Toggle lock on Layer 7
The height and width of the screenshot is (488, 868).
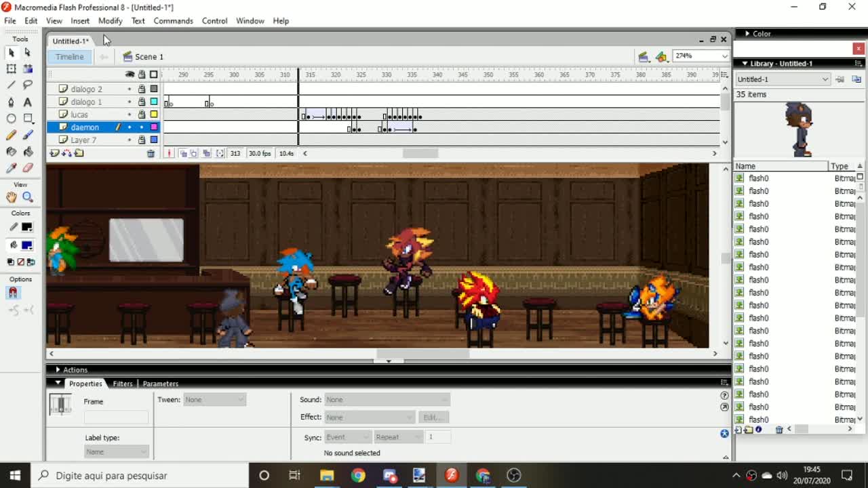click(142, 140)
